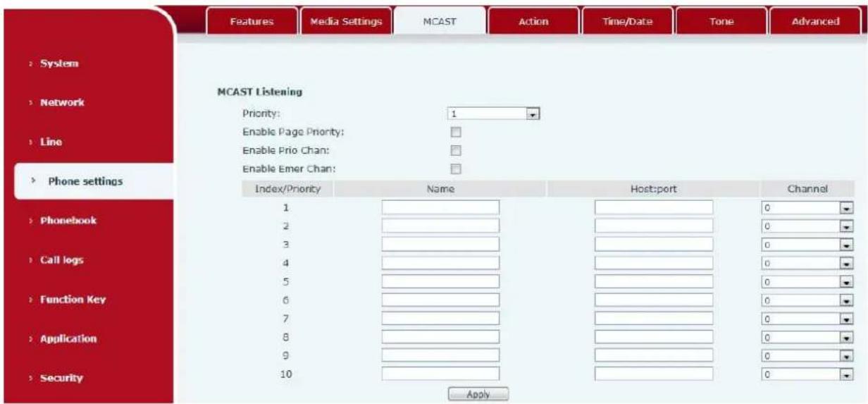Click Host:port field for index 5
This screenshot has height=404, width=868.
pos(654,281)
